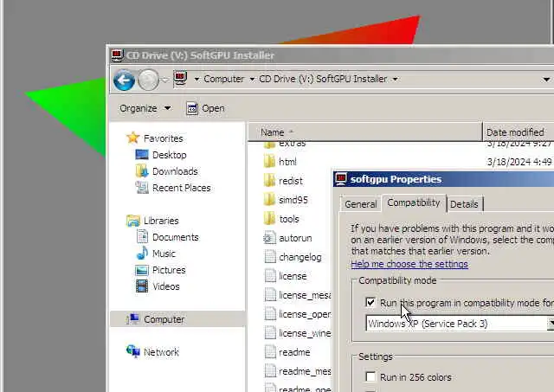The width and height of the screenshot is (554, 392).
Task: Click the Explorer window title bar icon
Action: (x=117, y=55)
